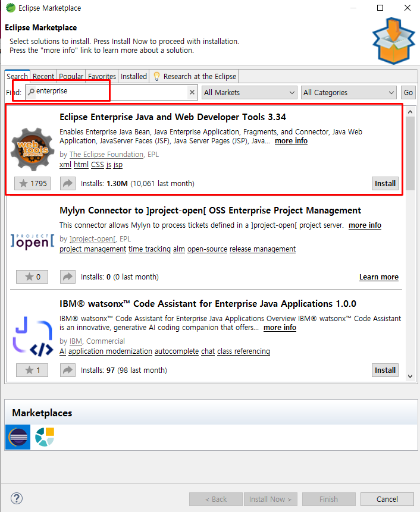Click the Find search input field
This screenshot has width=420, height=512.
pos(111,92)
